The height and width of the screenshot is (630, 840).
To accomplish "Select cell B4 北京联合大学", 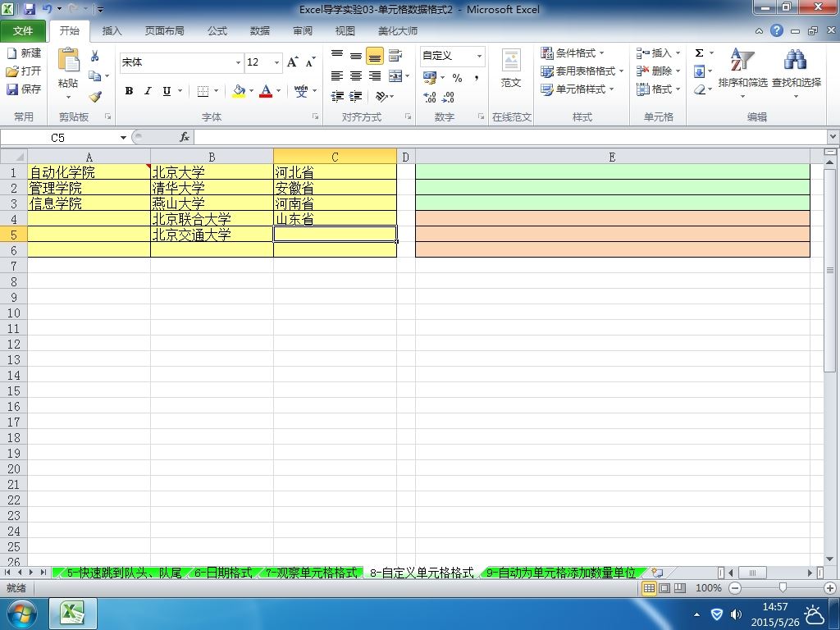I will pyautogui.click(x=212, y=218).
